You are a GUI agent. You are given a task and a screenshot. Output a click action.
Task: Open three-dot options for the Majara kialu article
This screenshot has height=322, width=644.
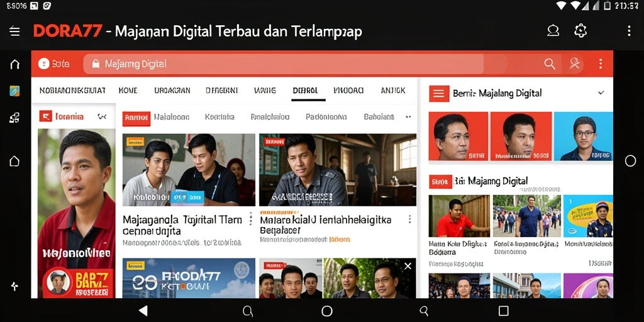(x=409, y=219)
